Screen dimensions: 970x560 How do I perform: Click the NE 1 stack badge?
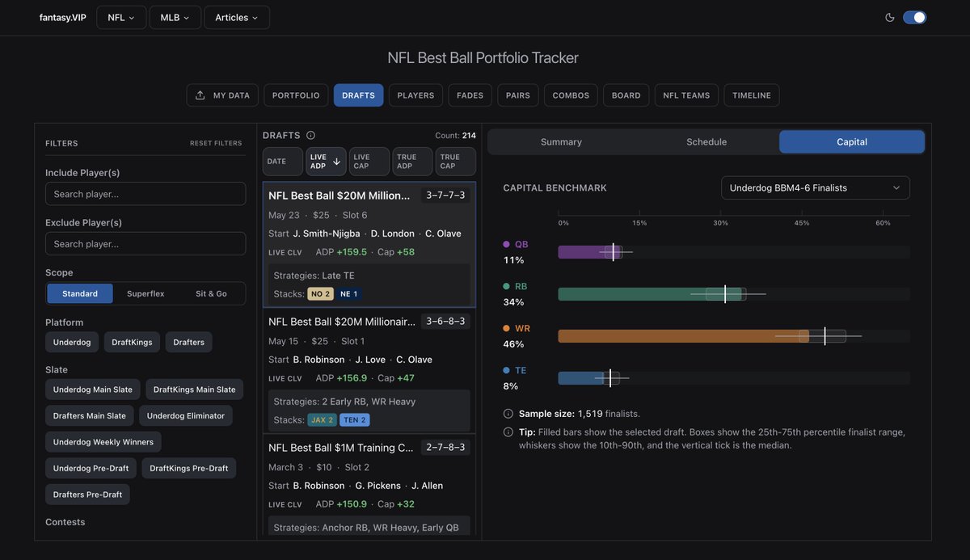pos(348,294)
